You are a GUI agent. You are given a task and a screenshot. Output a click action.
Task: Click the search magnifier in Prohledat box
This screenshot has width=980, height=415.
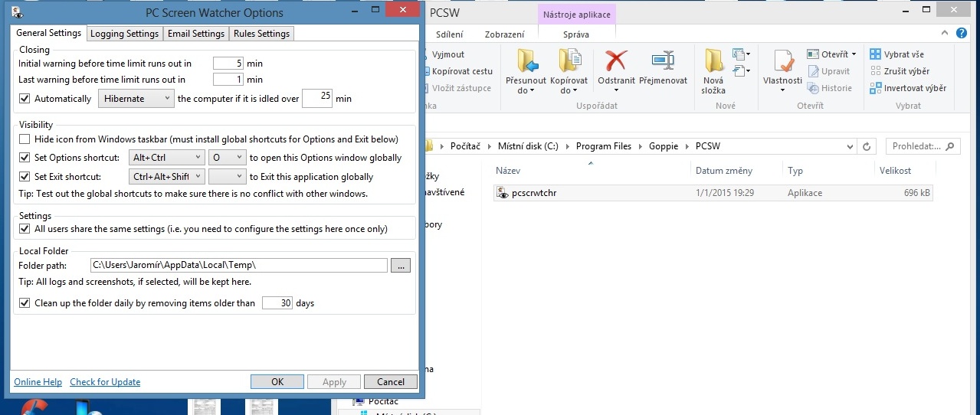click(x=949, y=146)
